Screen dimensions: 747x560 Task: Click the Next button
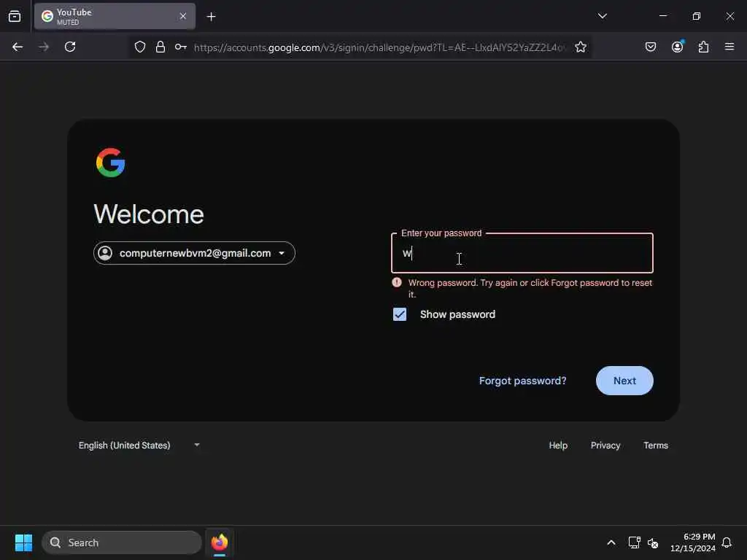point(624,381)
